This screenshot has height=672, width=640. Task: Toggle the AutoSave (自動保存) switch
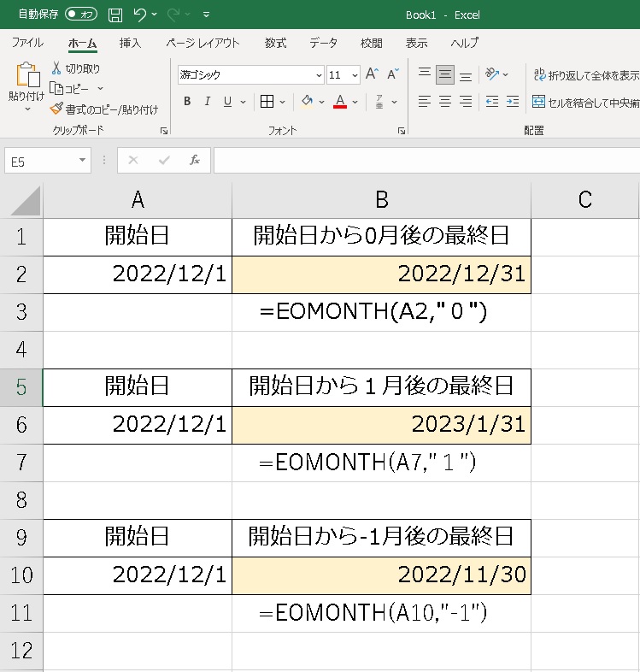(81, 15)
